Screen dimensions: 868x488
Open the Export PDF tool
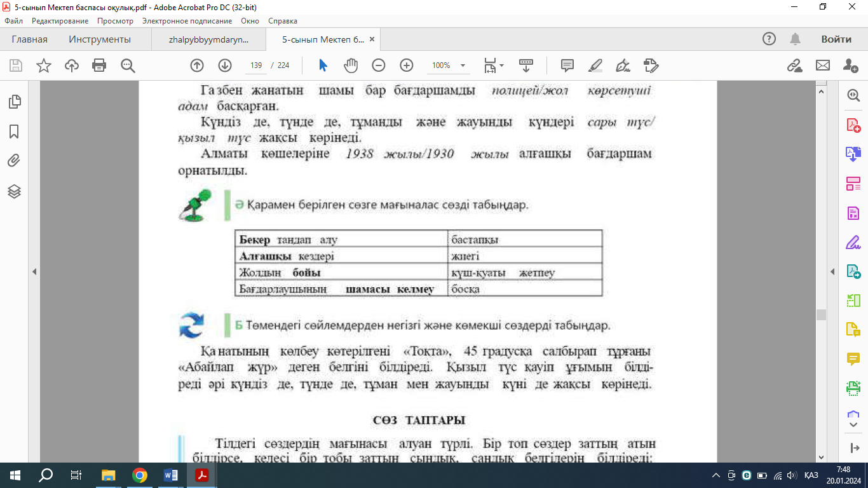point(853,154)
